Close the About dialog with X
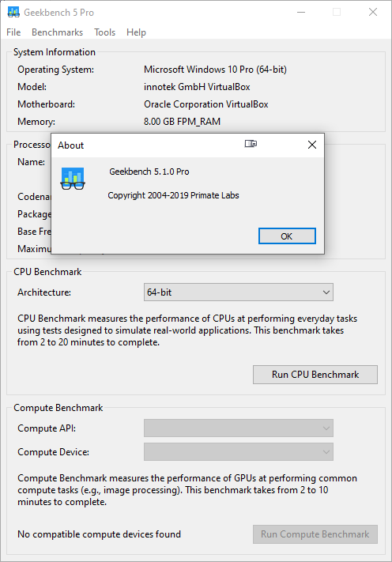The image size is (392, 562). 312,145
